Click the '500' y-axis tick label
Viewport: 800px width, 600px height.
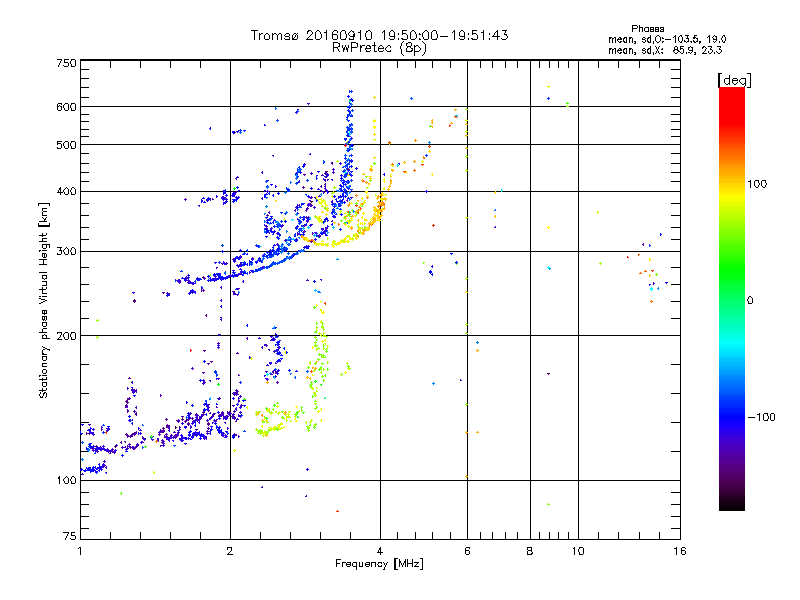(x=66, y=145)
